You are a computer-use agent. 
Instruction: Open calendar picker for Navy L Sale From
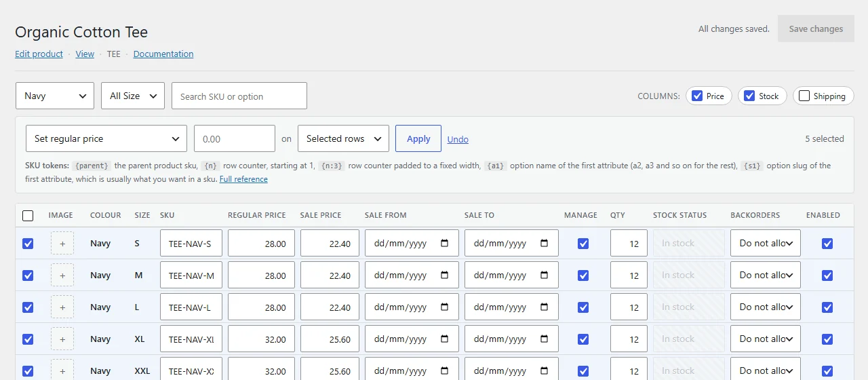445,307
